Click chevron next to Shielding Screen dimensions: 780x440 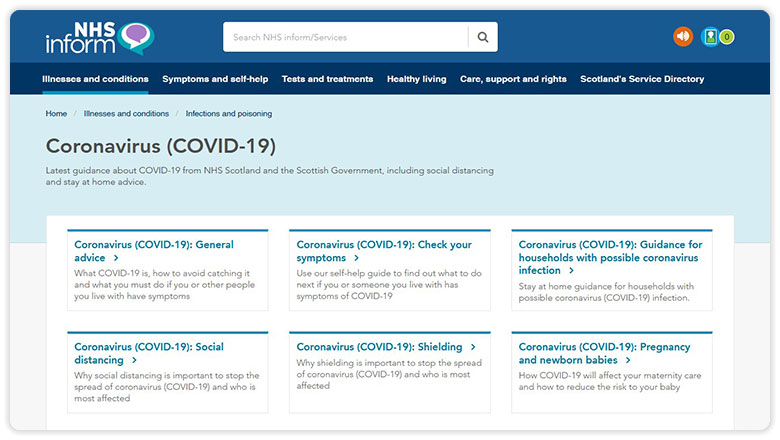[x=473, y=347]
